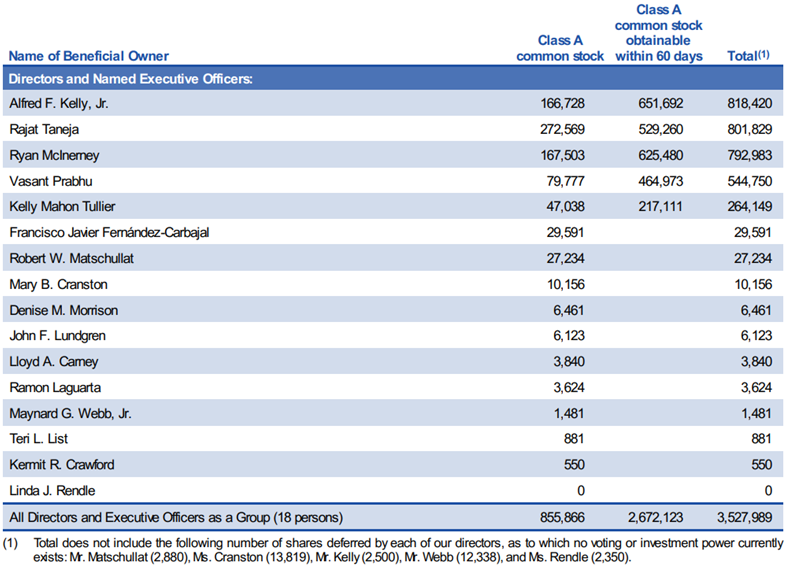The image size is (787, 573).
Task: Click the 47,038 stock value
Action: pos(566,207)
